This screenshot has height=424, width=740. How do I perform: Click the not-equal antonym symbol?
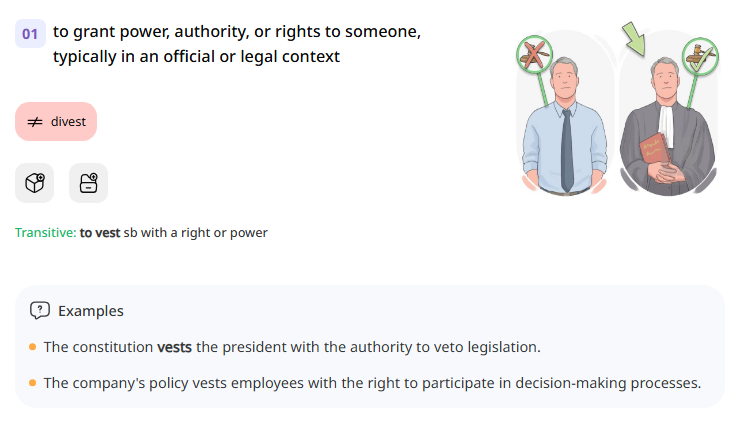click(x=34, y=122)
